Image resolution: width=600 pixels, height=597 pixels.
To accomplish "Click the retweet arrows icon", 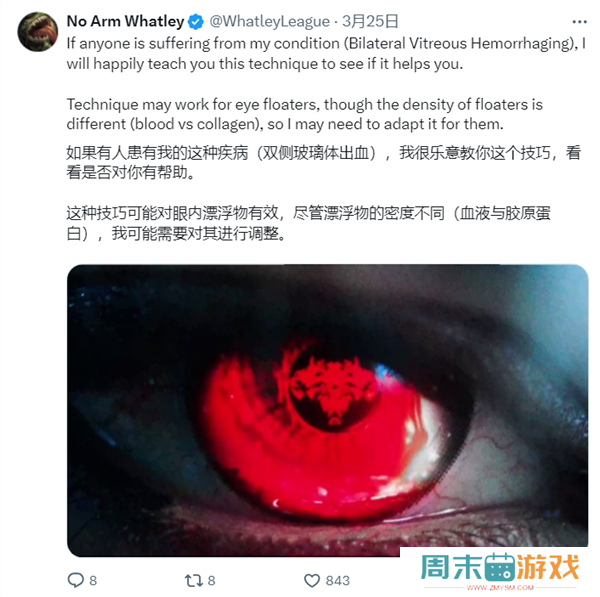I will coord(194,580).
